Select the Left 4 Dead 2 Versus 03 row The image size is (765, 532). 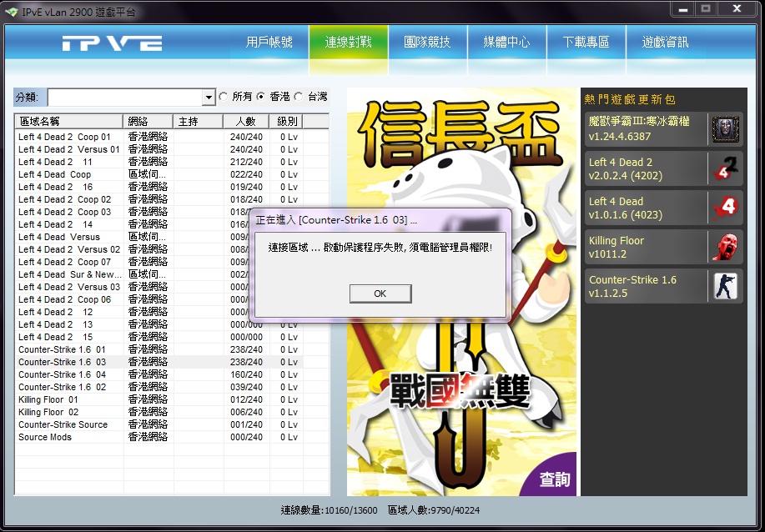coord(133,287)
